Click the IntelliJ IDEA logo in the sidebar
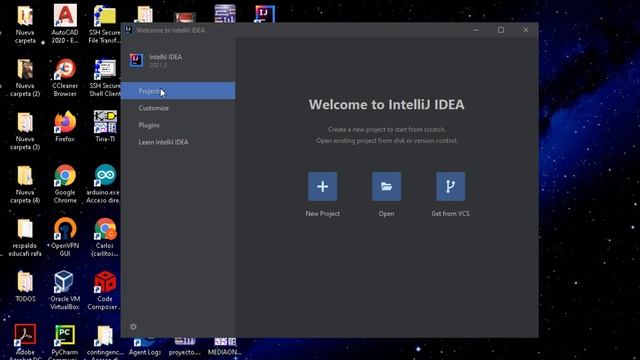The height and width of the screenshot is (360, 640). (136, 60)
